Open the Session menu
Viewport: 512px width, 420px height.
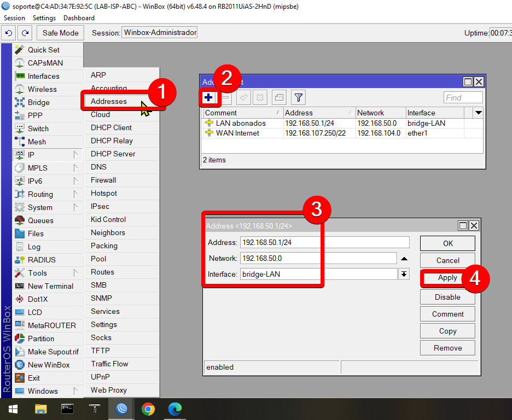14,17
